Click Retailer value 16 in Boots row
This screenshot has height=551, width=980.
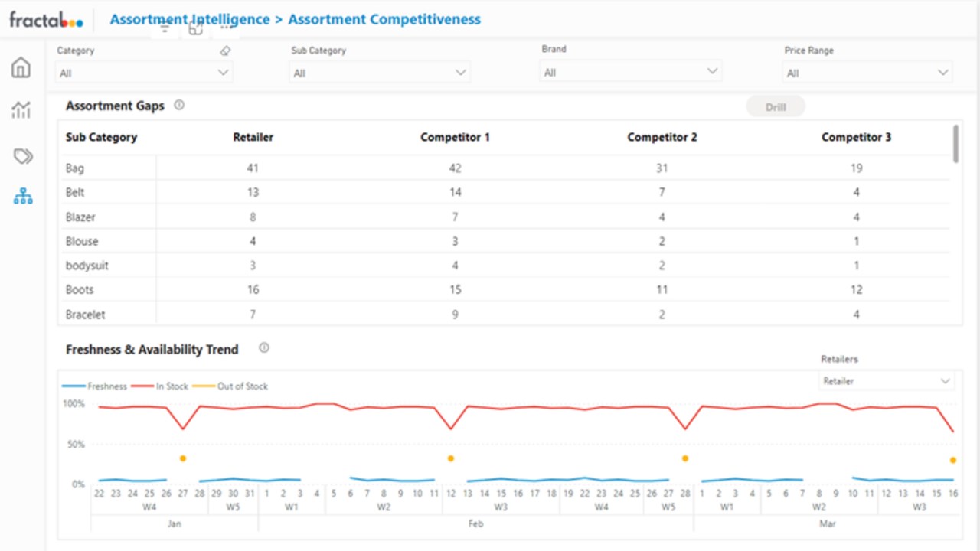tap(253, 290)
